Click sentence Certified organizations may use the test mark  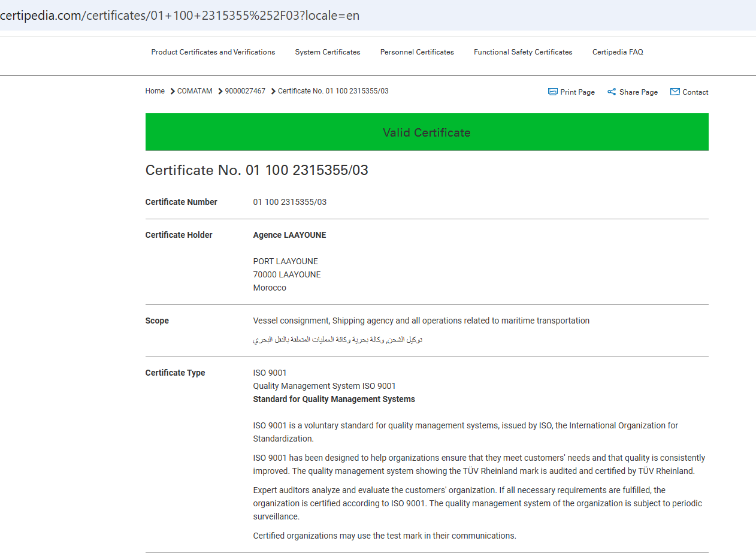click(x=385, y=536)
